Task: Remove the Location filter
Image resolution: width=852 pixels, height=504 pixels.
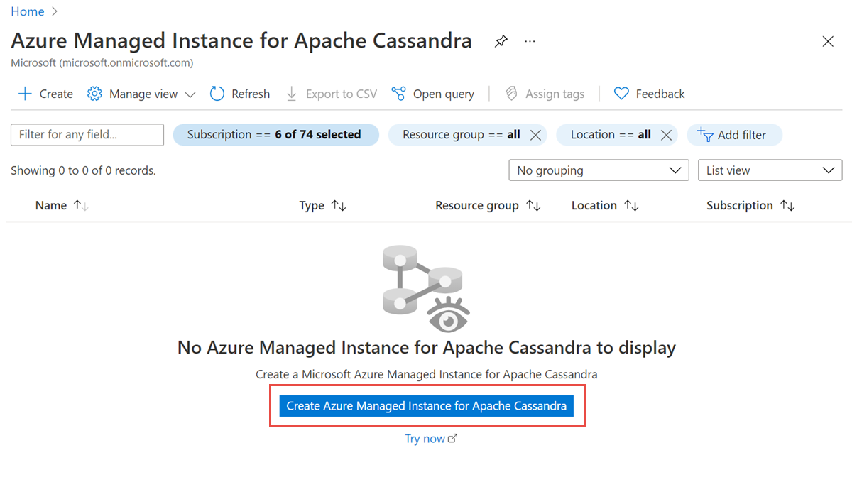Action: point(666,135)
